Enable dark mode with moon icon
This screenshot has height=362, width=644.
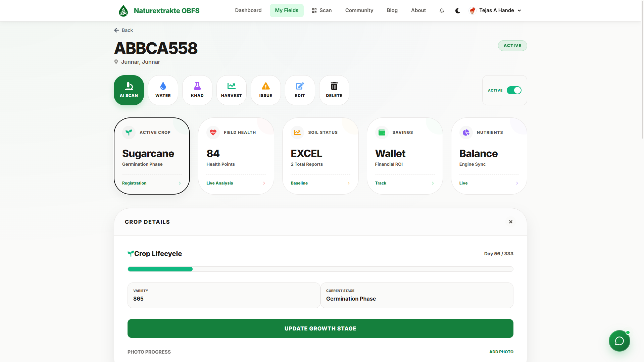pos(457,10)
